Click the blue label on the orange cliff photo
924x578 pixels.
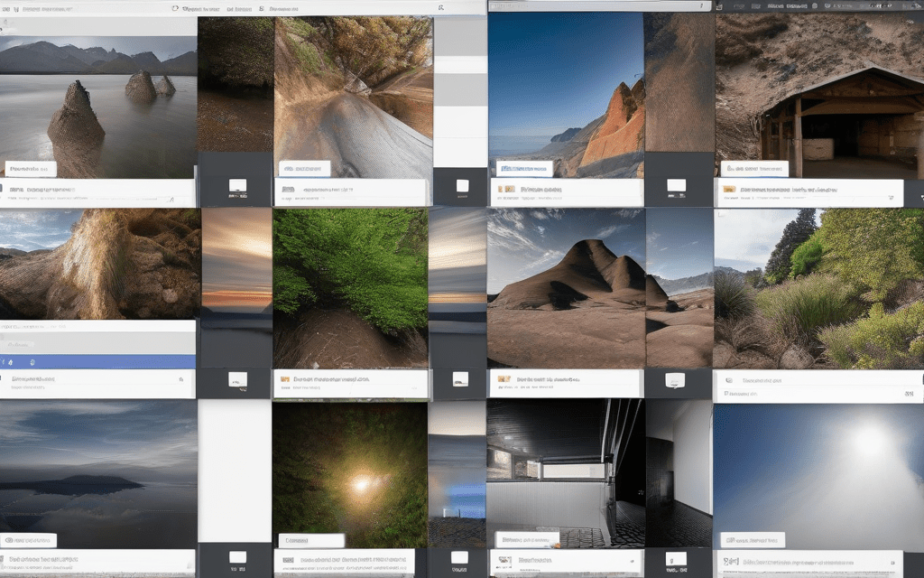523,168
